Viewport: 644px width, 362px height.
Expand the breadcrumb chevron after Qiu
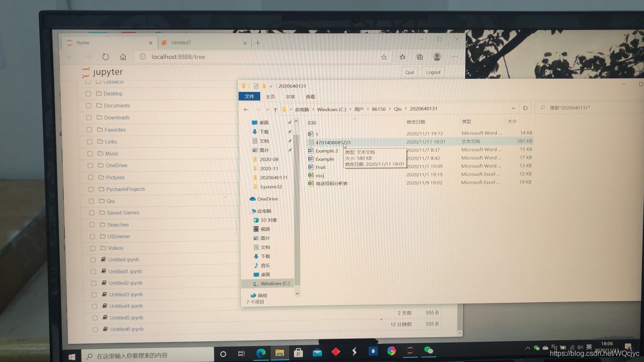point(405,109)
